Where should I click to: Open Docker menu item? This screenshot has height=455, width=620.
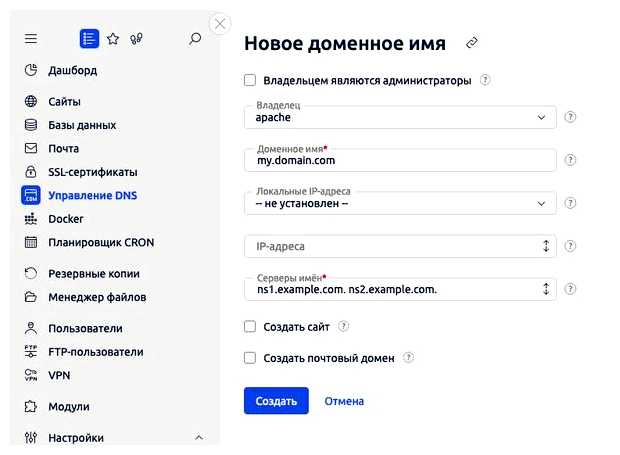[66, 219]
